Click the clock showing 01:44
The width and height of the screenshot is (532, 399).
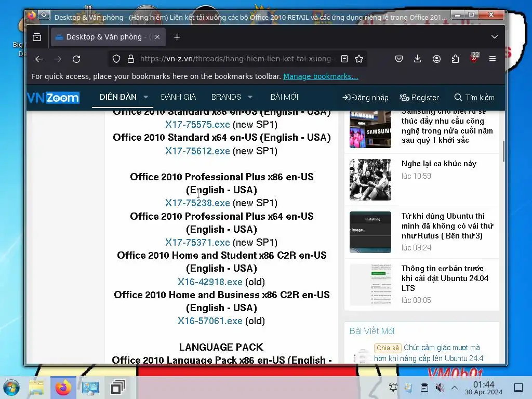(484, 388)
